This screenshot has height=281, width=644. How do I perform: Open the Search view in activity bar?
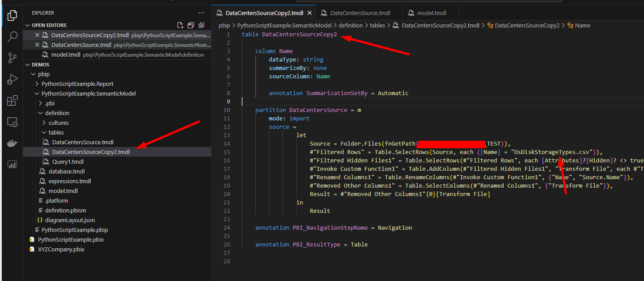(12, 36)
